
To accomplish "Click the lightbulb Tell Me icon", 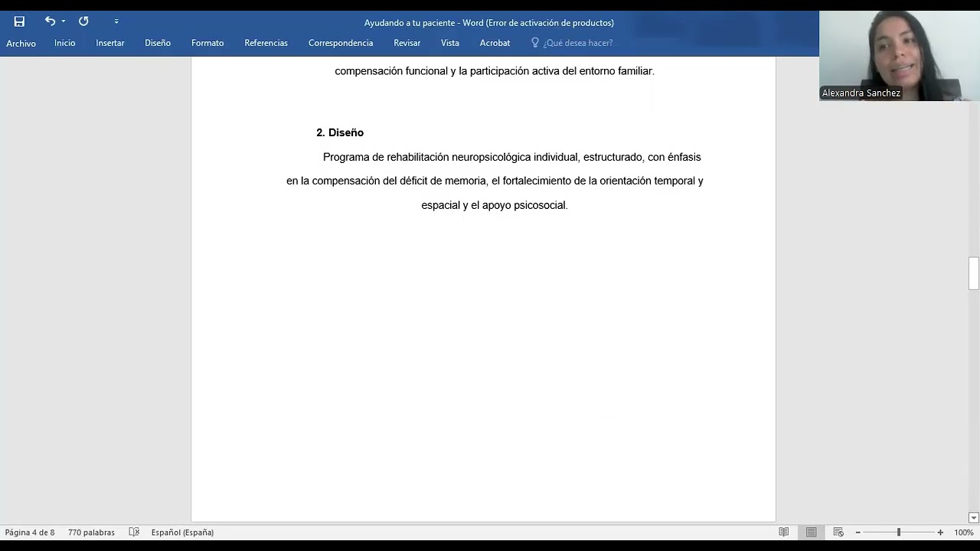I will click(535, 43).
